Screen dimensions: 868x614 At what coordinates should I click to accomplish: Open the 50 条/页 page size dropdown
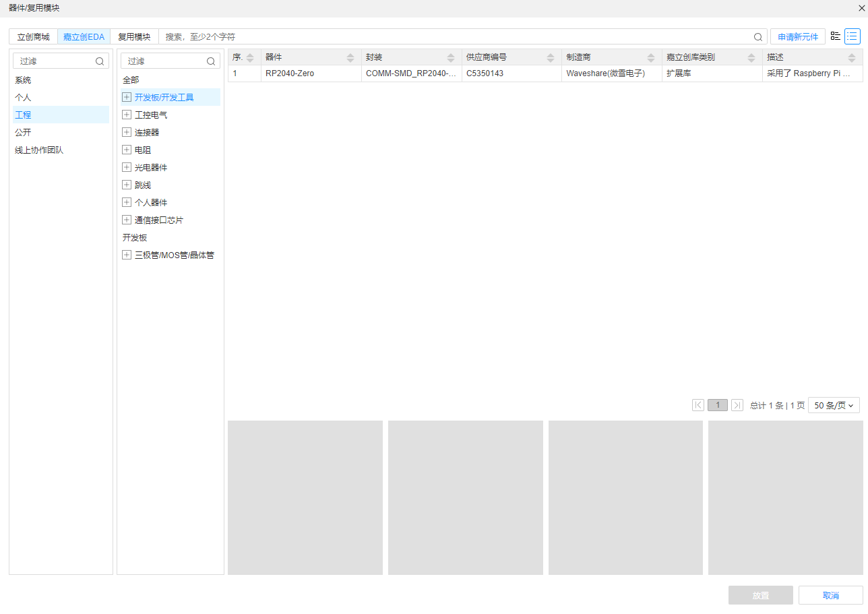click(x=834, y=405)
